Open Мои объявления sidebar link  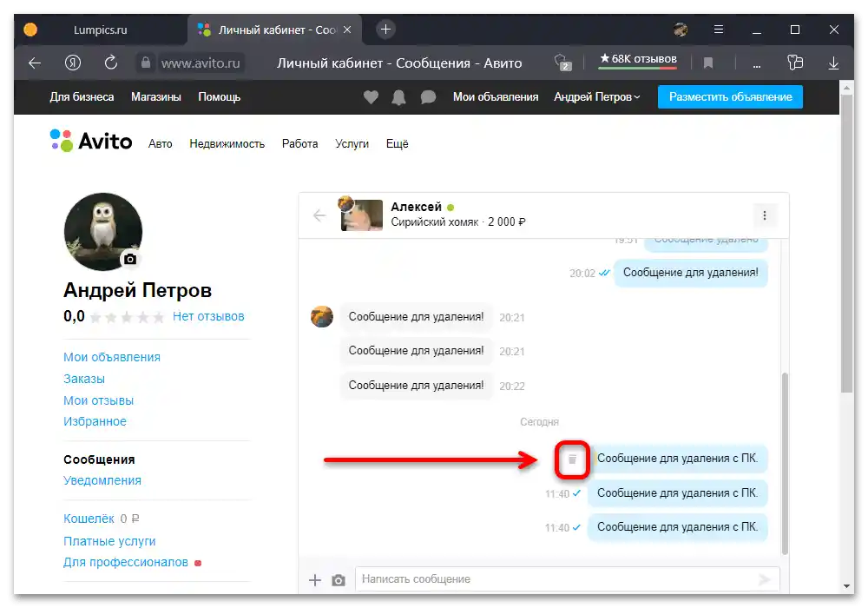pyautogui.click(x=112, y=357)
